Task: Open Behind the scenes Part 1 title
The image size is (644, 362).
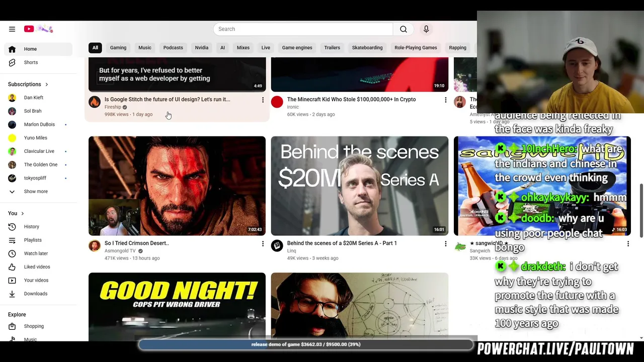Action: (342, 243)
